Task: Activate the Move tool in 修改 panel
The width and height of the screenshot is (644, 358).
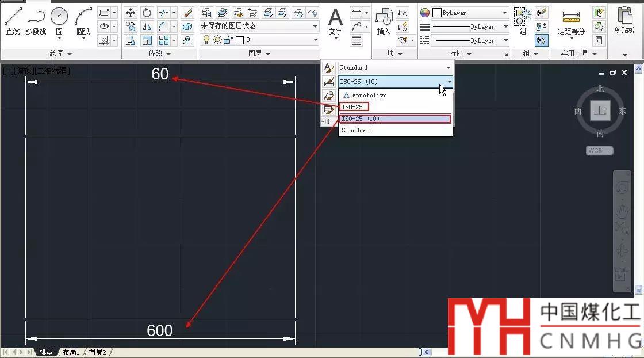Action: [x=131, y=13]
